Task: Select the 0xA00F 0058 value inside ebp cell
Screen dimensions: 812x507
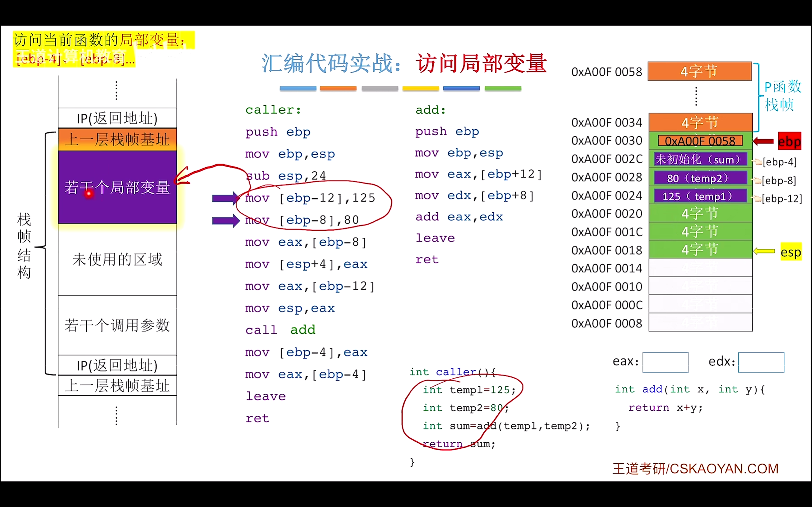Action: pos(700,141)
